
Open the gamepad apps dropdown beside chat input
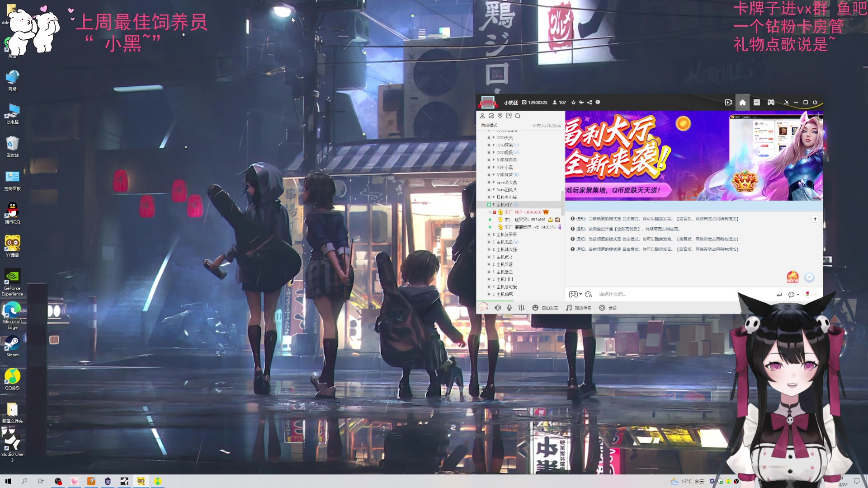click(x=575, y=294)
